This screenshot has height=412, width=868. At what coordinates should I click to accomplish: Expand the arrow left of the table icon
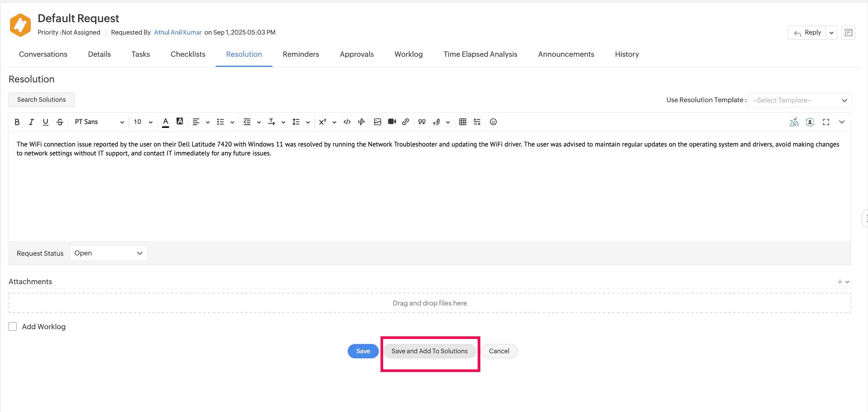coord(448,122)
